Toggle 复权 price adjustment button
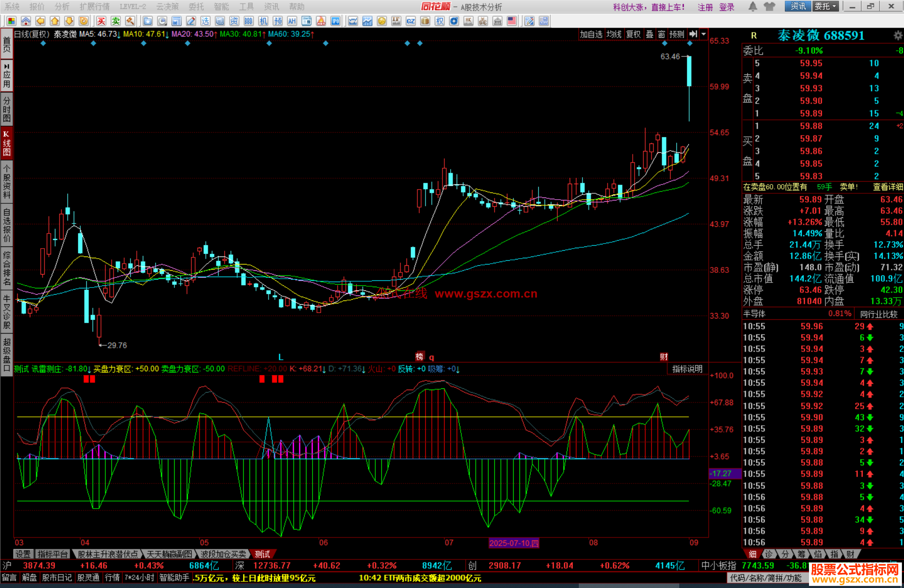The width and height of the screenshot is (904, 588). [633, 34]
